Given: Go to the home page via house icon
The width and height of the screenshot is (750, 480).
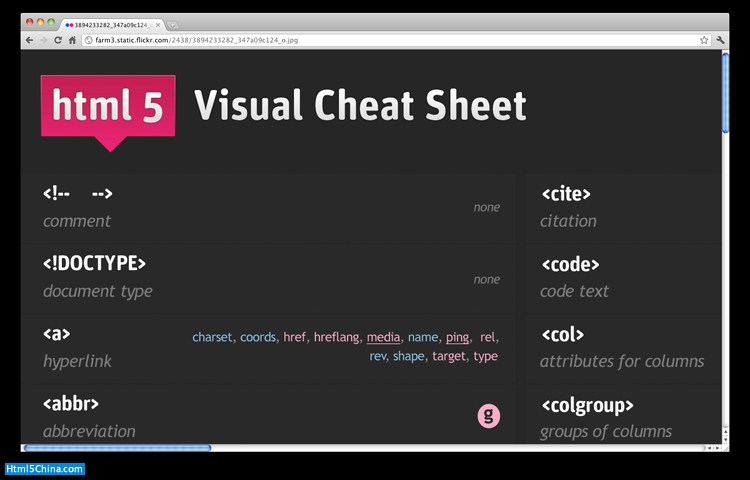Looking at the screenshot, I should click(73, 40).
